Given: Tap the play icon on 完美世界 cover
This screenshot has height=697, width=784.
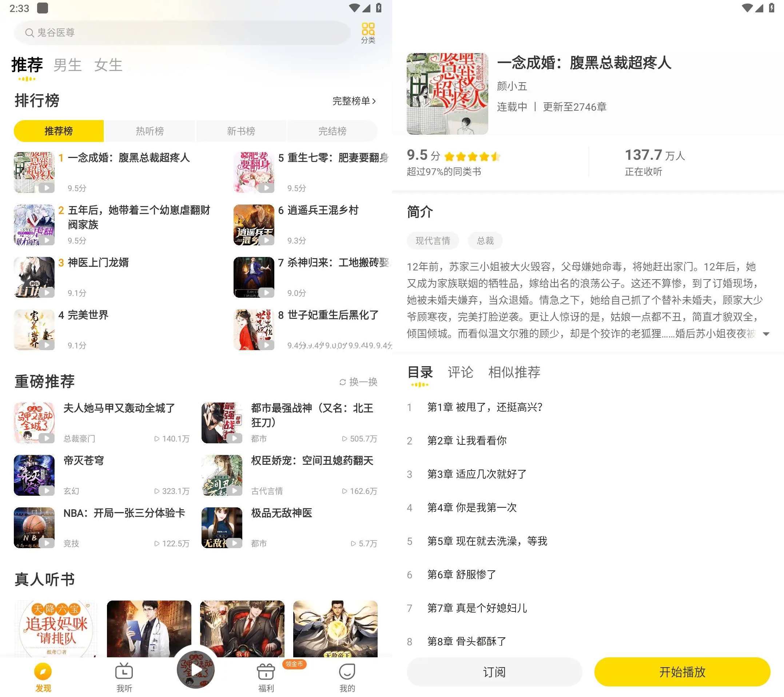Looking at the screenshot, I should [x=47, y=345].
